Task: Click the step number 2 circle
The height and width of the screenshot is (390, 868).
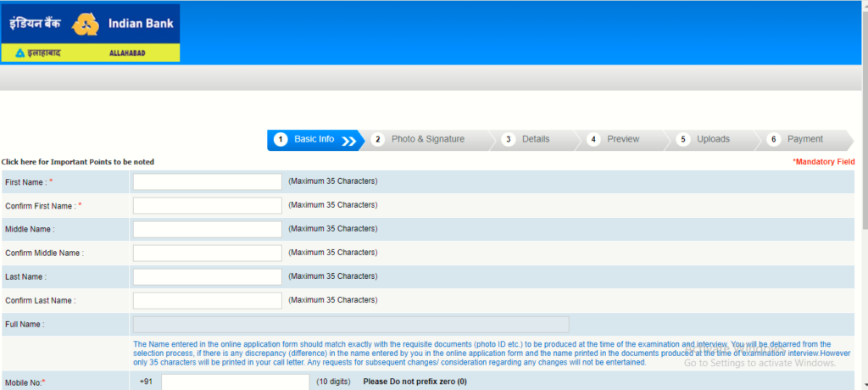Action: 378,140
